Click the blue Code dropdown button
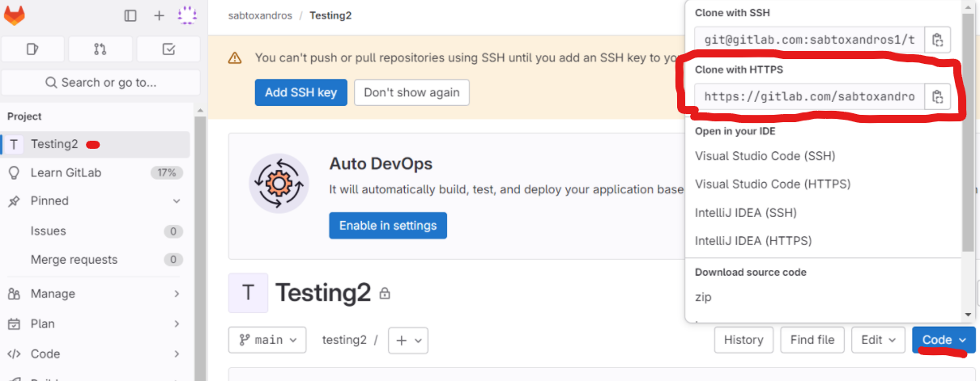Image resolution: width=980 pixels, height=381 pixels. (x=944, y=340)
